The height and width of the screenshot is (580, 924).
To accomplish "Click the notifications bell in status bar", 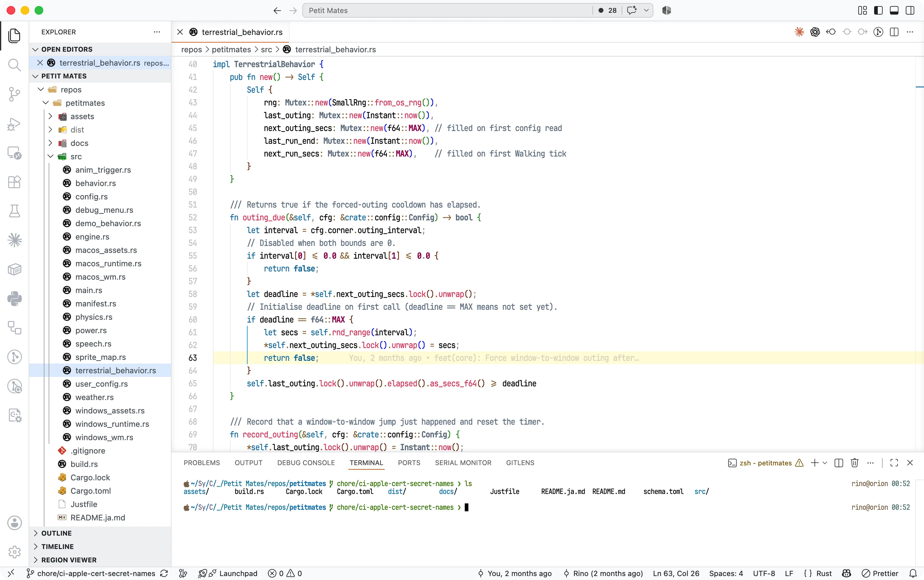I will pyautogui.click(x=913, y=574).
